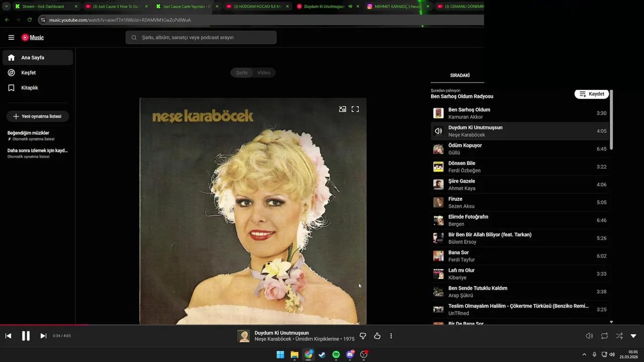The width and height of the screenshot is (644, 362).
Task: Go to Ana Sayfa in sidebar
Action: [x=38, y=57]
